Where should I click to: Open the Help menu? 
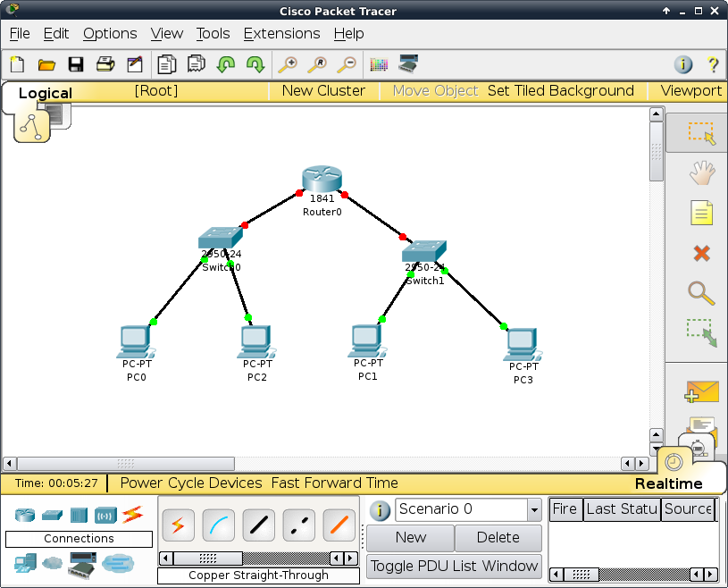348,33
